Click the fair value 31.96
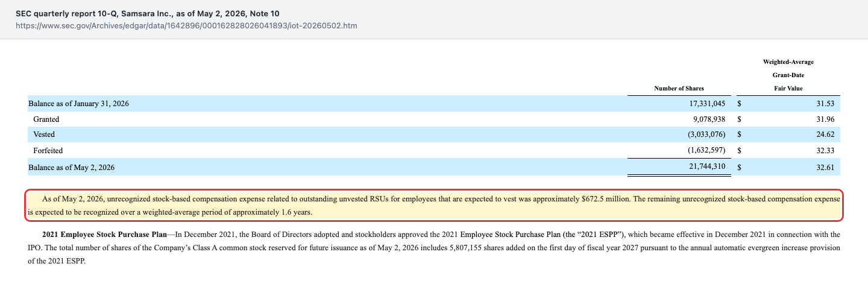Screen dimensions: 868x281 click(x=825, y=119)
